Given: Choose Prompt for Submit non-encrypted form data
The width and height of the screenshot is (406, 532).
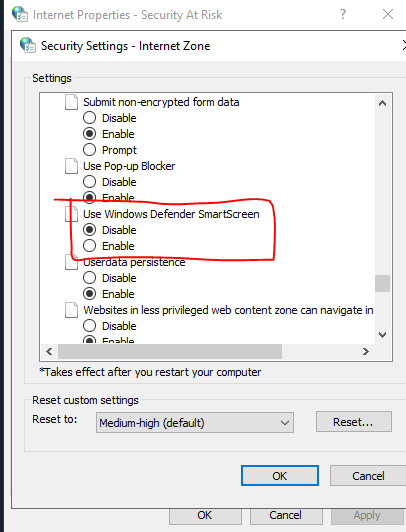Looking at the screenshot, I should [x=90, y=150].
